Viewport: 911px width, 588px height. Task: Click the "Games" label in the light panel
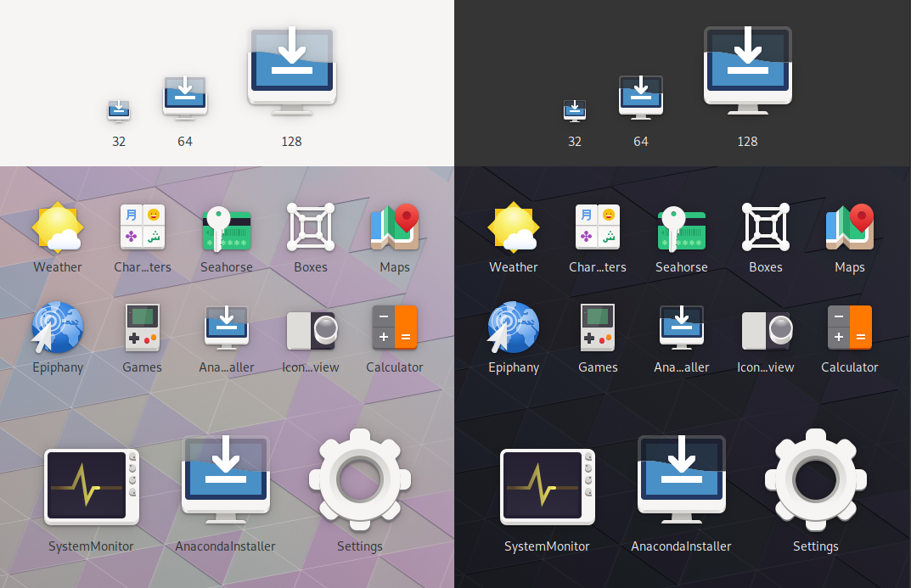(x=143, y=367)
